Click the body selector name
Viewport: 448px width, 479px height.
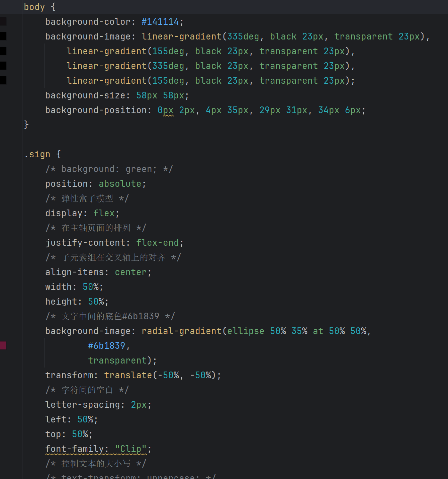click(x=34, y=7)
